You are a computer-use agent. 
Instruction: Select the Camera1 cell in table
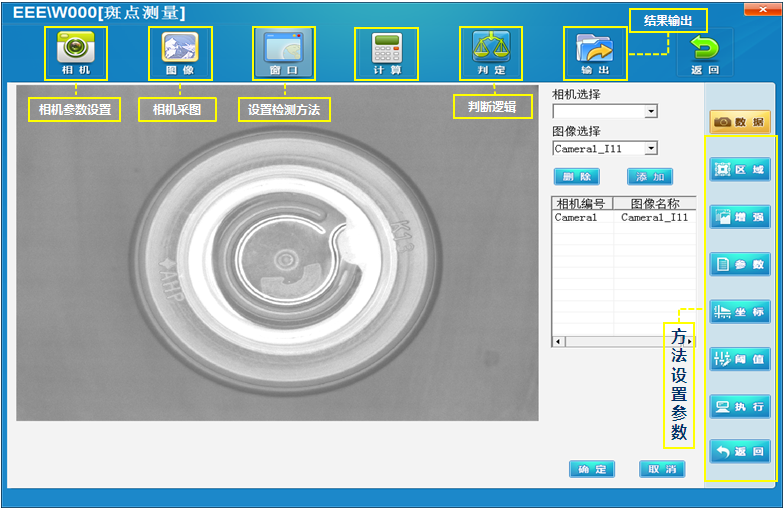pyautogui.click(x=582, y=217)
